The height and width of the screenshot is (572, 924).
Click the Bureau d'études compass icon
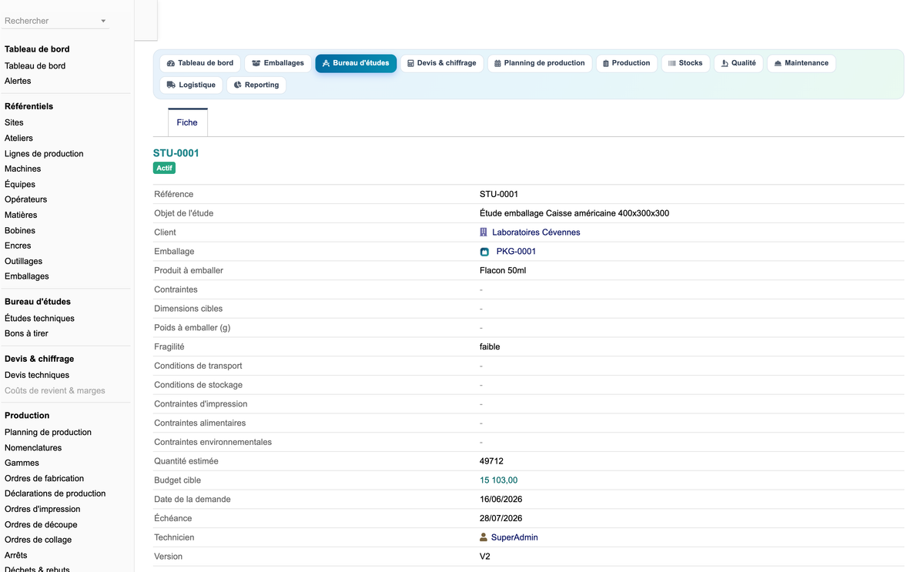pyautogui.click(x=326, y=63)
